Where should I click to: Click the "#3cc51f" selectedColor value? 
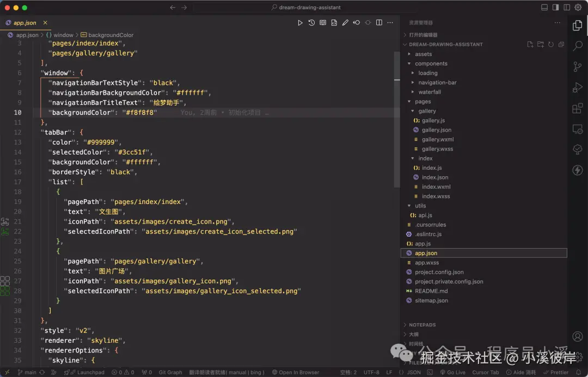click(132, 152)
